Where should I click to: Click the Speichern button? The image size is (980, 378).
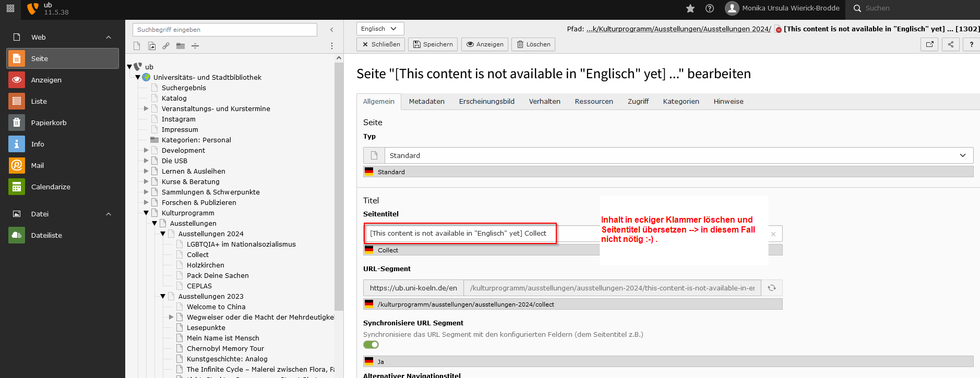[433, 44]
